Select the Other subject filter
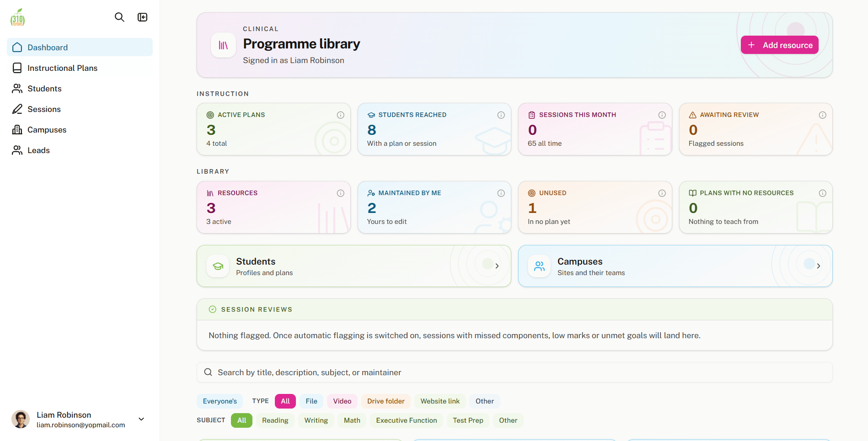868x441 pixels. (x=508, y=420)
